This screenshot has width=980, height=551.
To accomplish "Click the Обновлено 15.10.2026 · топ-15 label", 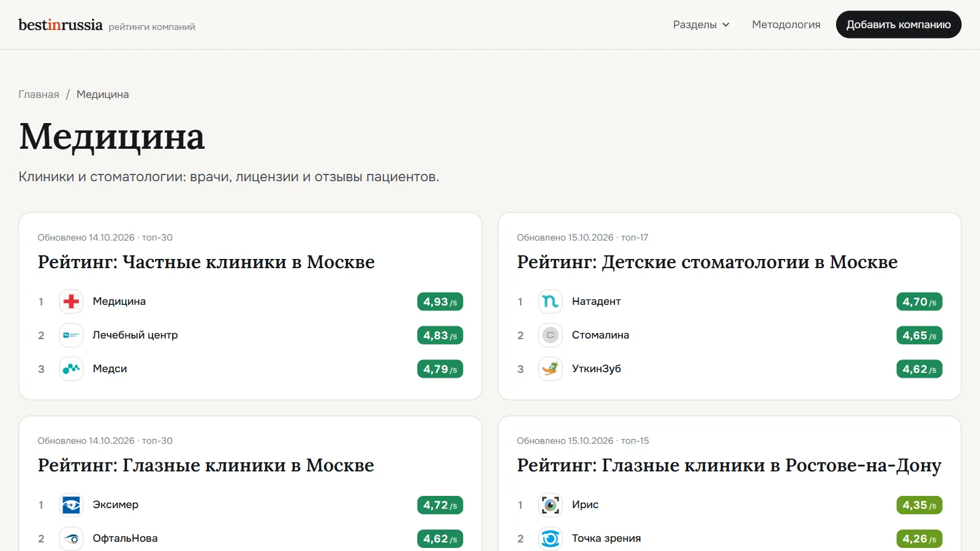I will click(582, 441).
